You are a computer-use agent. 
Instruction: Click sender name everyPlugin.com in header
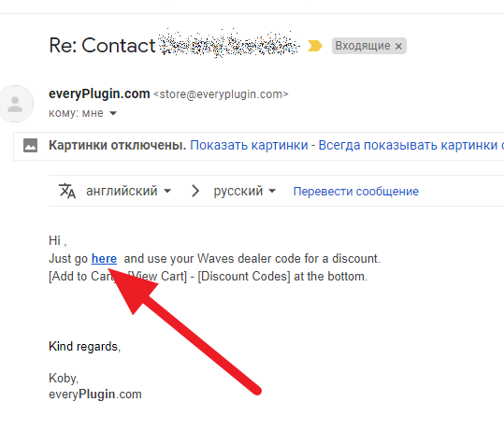99,93
